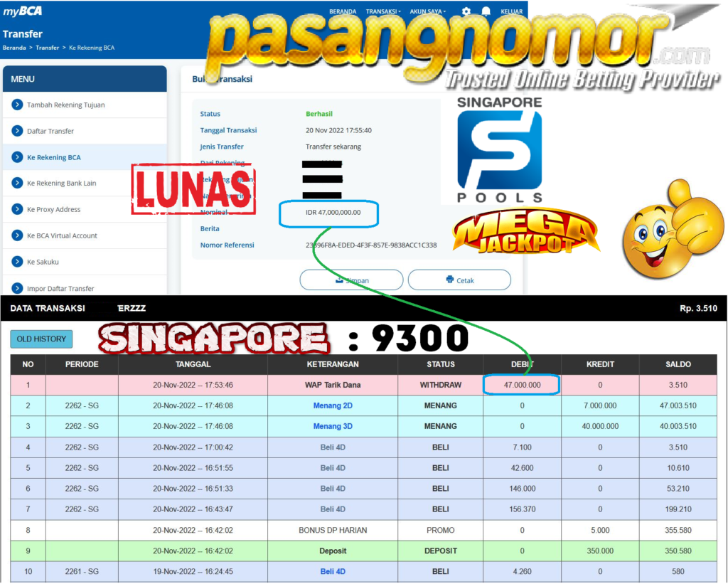Open OLD HISTORY button
The image size is (728, 584).
point(41,339)
